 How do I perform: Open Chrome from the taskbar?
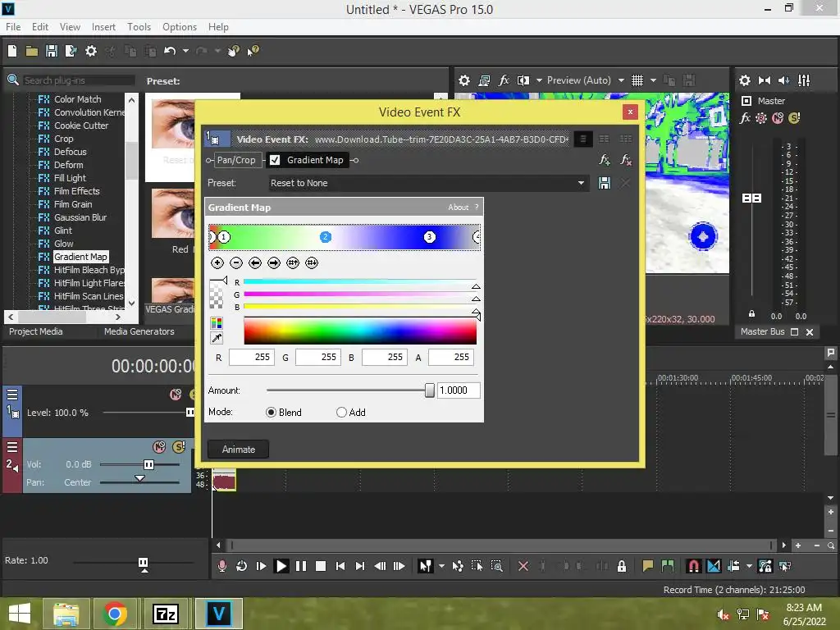click(115, 614)
